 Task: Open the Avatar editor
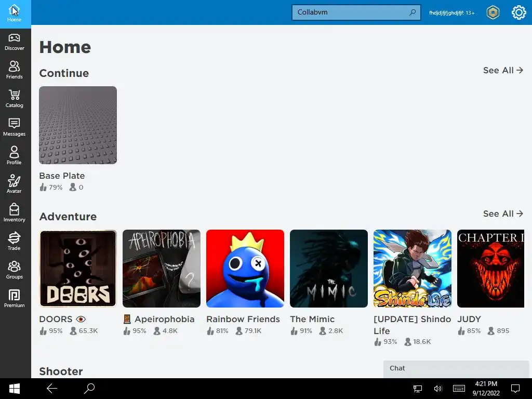[14, 184]
